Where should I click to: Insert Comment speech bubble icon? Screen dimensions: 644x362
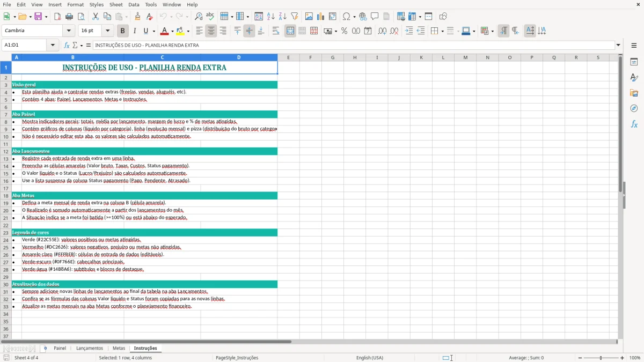coord(375,17)
